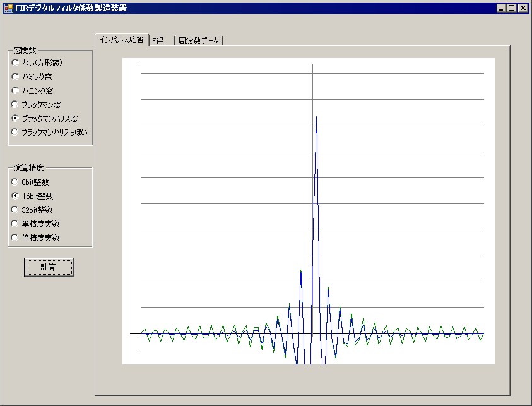The width and height of the screenshot is (532, 406).
Task: Select the ブラックマンハリスっぽい radio option
Action: pos(49,133)
